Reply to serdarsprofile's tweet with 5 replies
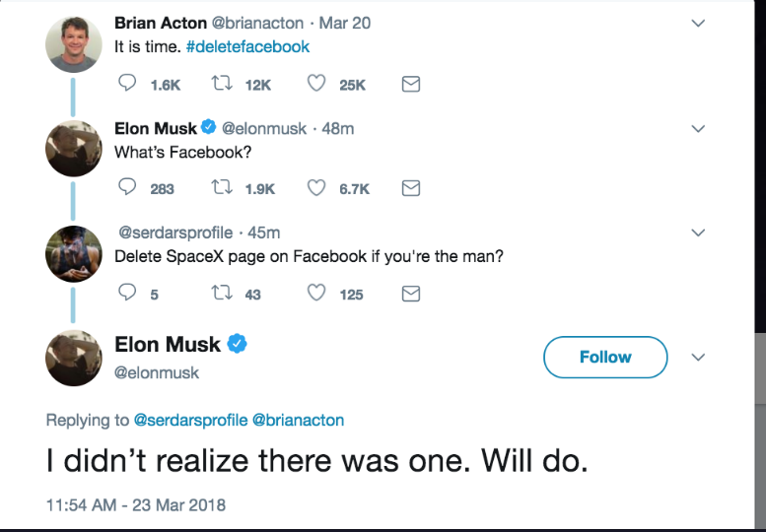Screen dimensions: 766x532 [127, 293]
